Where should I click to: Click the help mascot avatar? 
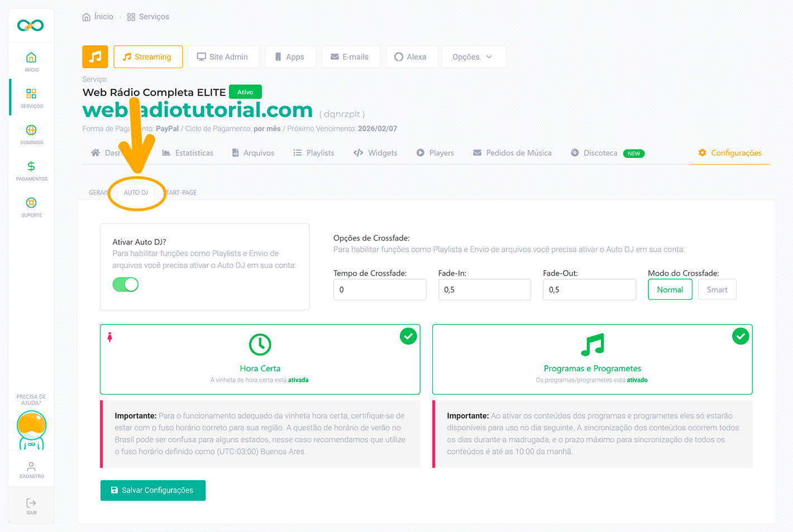[31, 429]
